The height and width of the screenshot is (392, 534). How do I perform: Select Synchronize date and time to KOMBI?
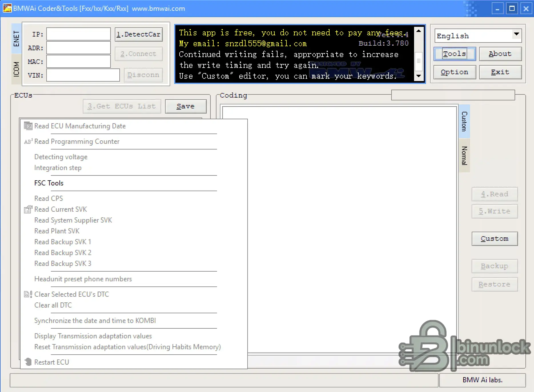tap(95, 321)
